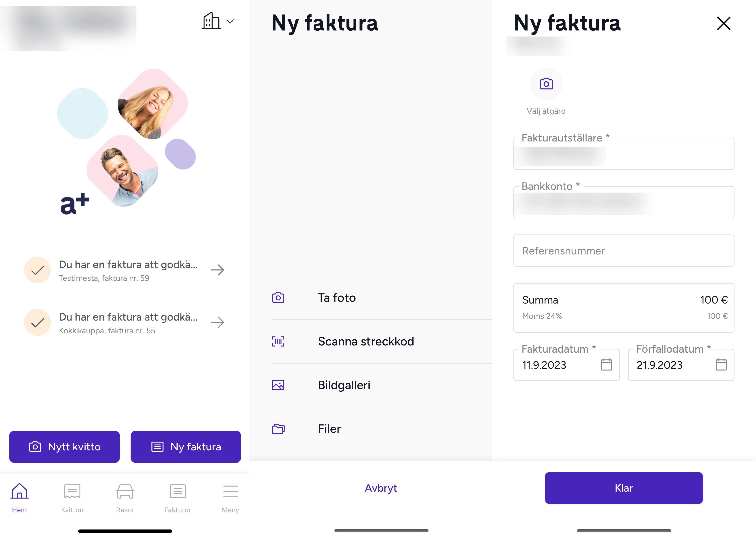This screenshot has width=756, height=538.
Task: Create a new receipt with Nytt kvitto
Action: tap(65, 447)
